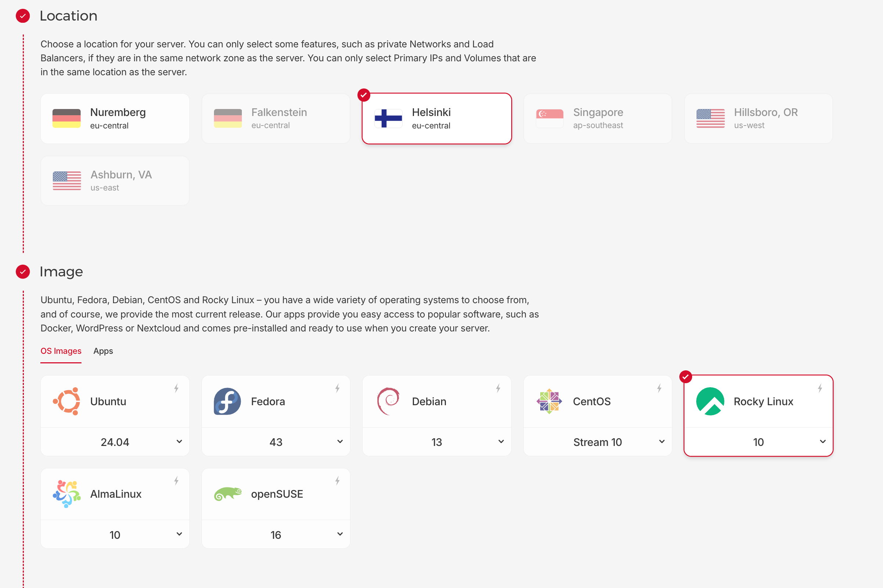Click the lightning bolt on Ubuntu card
This screenshot has width=883, height=588.
(x=176, y=388)
